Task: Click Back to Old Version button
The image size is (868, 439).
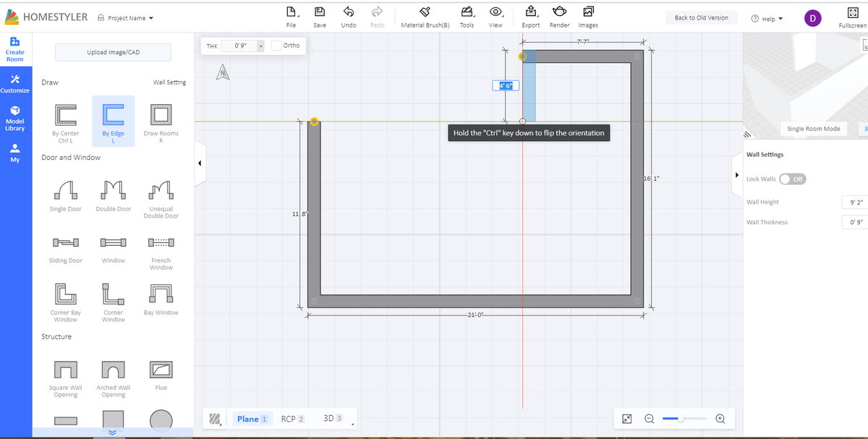Action: (701, 17)
